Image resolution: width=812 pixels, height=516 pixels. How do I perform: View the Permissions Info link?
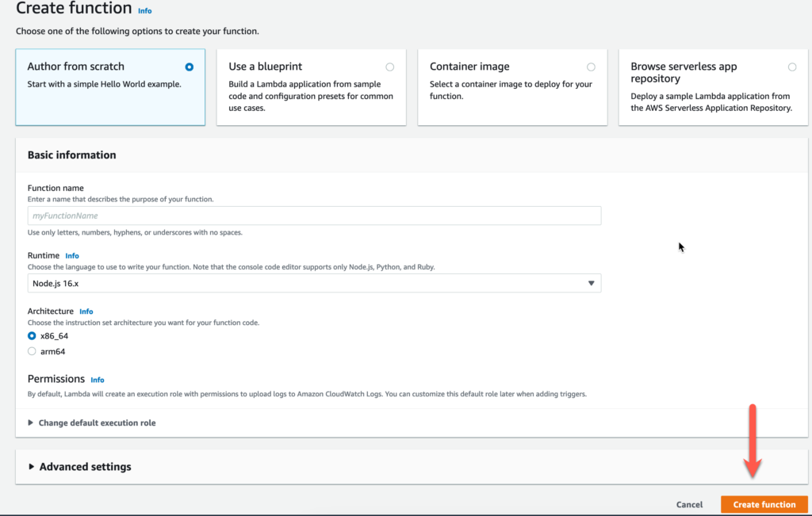pos(98,380)
